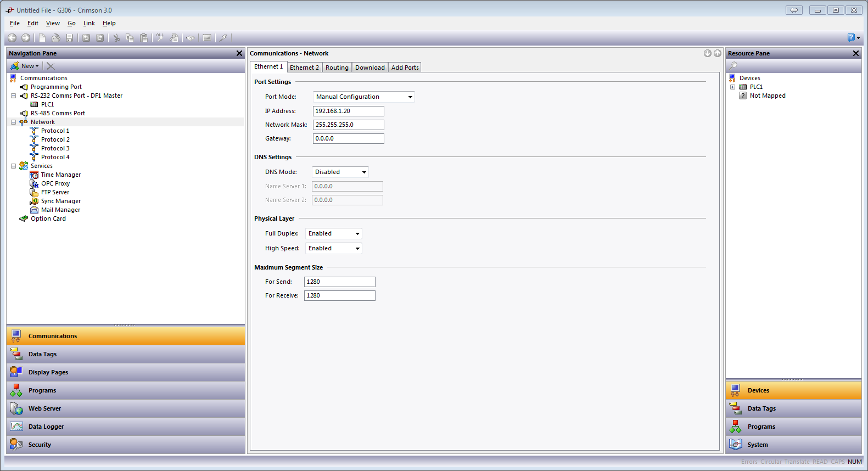
Task: Collapse the Network tree node
Action: [14, 122]
